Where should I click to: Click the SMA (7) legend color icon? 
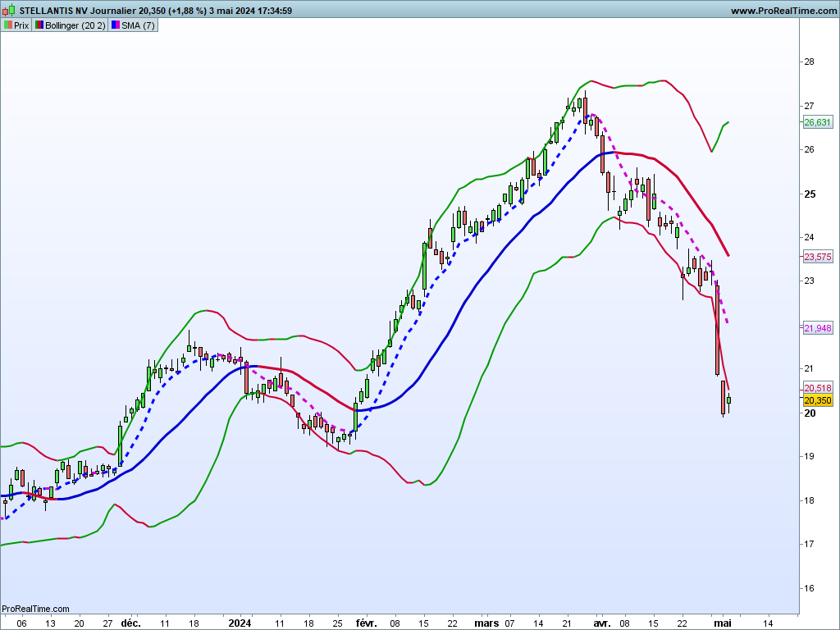pyautogui.click(x=115, y=25)
